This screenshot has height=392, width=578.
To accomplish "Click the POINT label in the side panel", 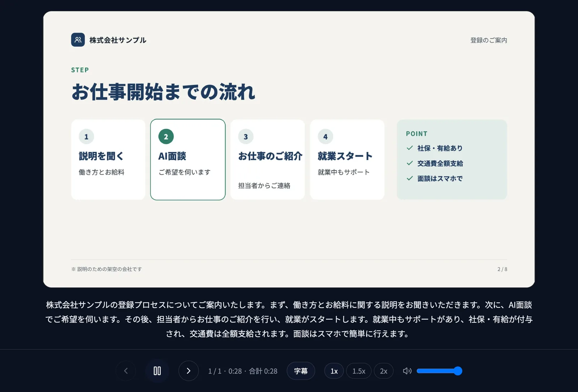I will (417, 134).
